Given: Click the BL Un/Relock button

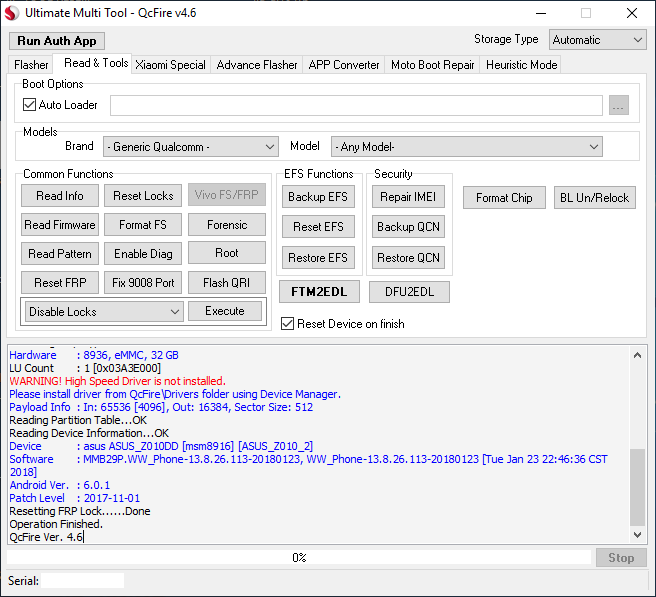Looking at the screenshot, I should [594, 197].
